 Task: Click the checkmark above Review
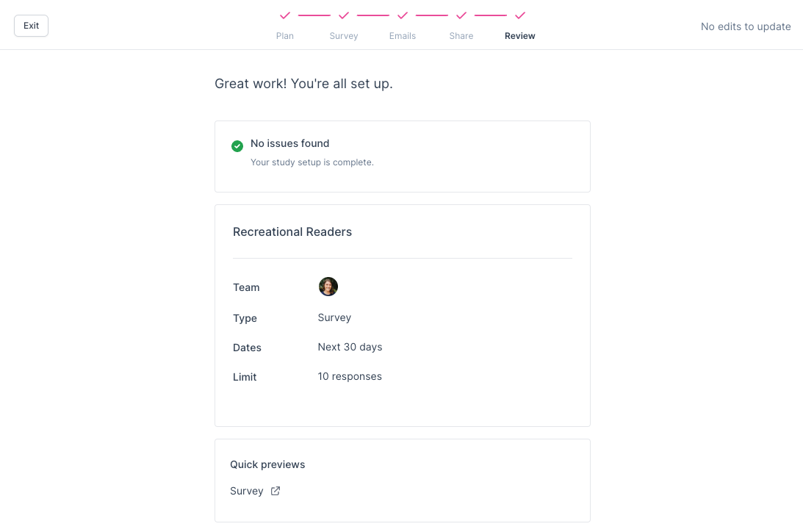tap(520, 15)
